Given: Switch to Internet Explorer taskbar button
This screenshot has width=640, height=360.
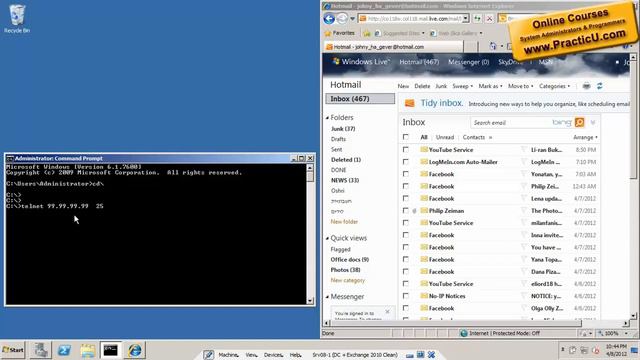Looking at the screenshot, I should coord(134,350).
